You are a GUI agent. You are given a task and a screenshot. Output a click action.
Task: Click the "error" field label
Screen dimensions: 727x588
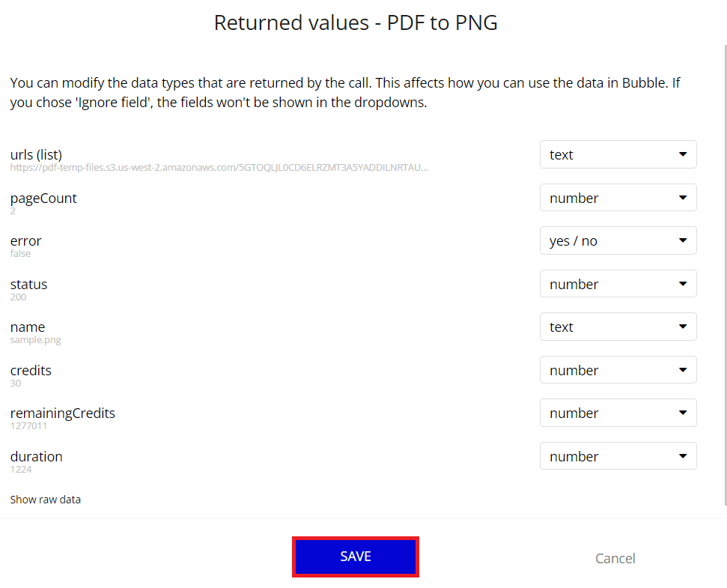pos(25,240)
